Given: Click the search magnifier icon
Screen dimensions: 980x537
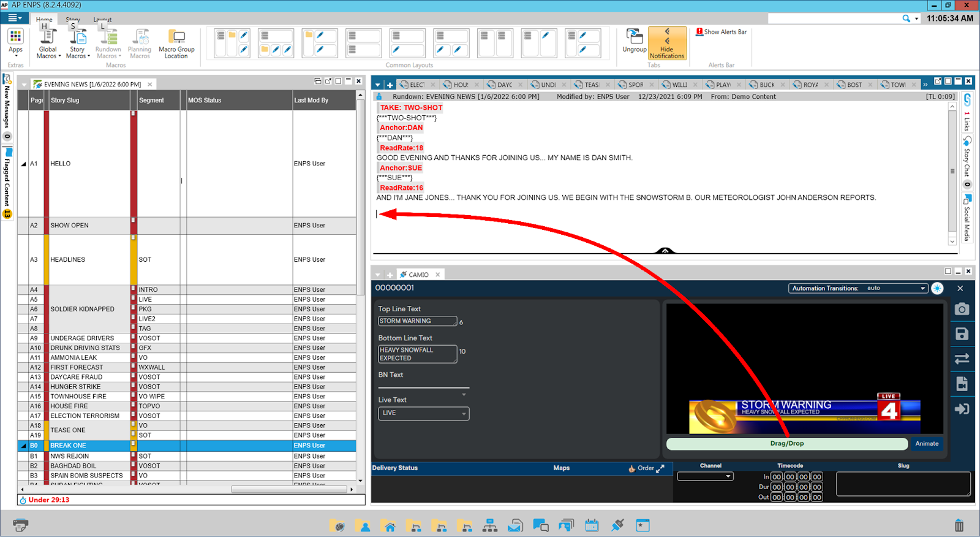Looking at the screenshot, I should click(906, 18).
